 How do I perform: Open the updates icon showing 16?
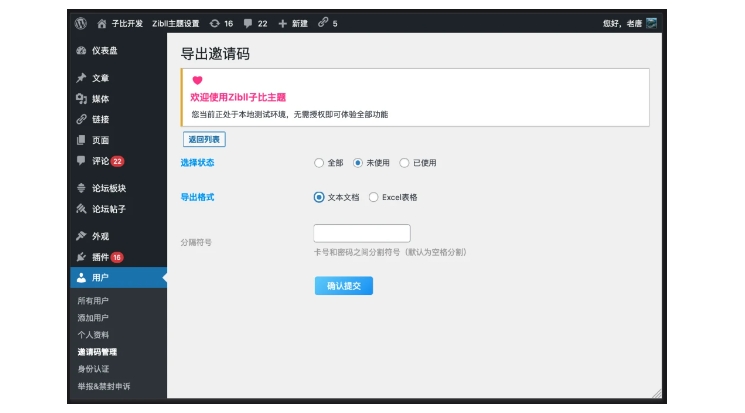tap(215, 23)
